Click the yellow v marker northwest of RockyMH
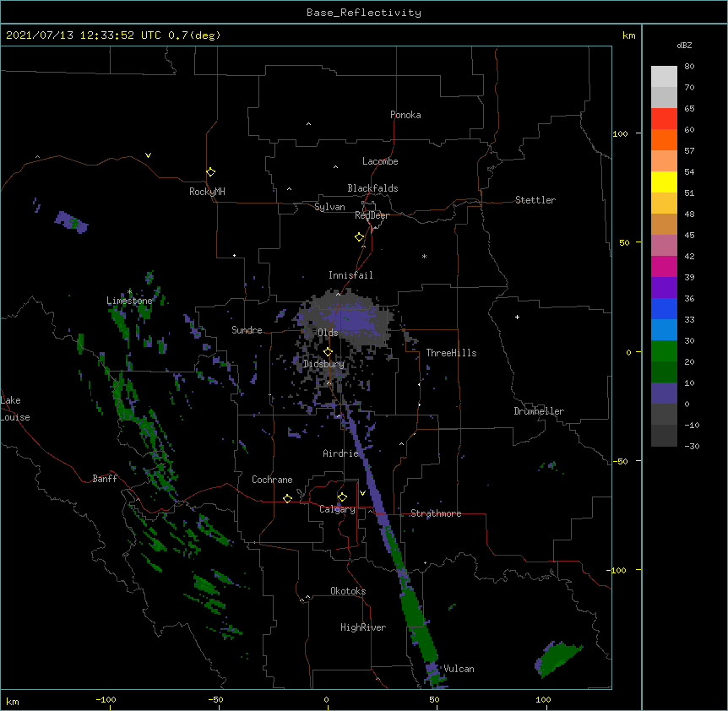The height and width of the screenshot is (711, 728). [148, 155]
